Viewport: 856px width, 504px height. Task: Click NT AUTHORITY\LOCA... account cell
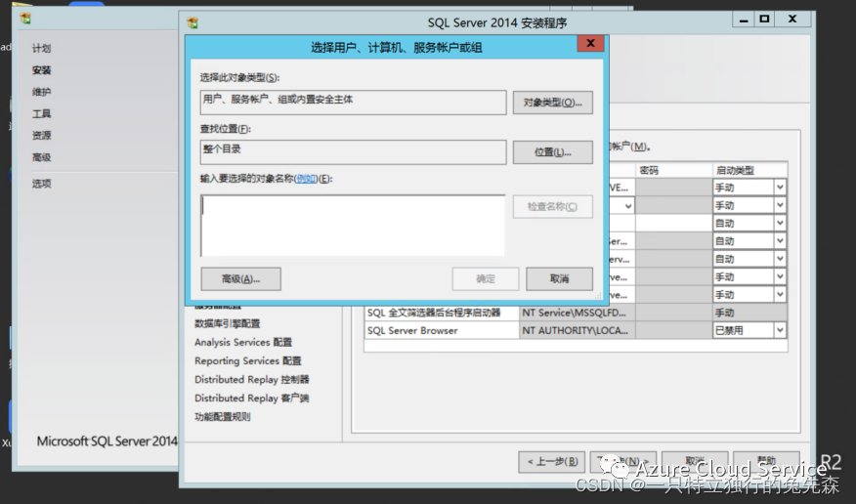point(578,330)
